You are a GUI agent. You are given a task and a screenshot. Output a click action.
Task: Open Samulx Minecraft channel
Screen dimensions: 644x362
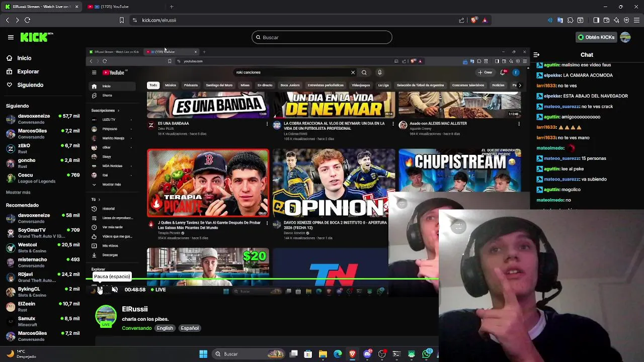click(x=43, y=321)
